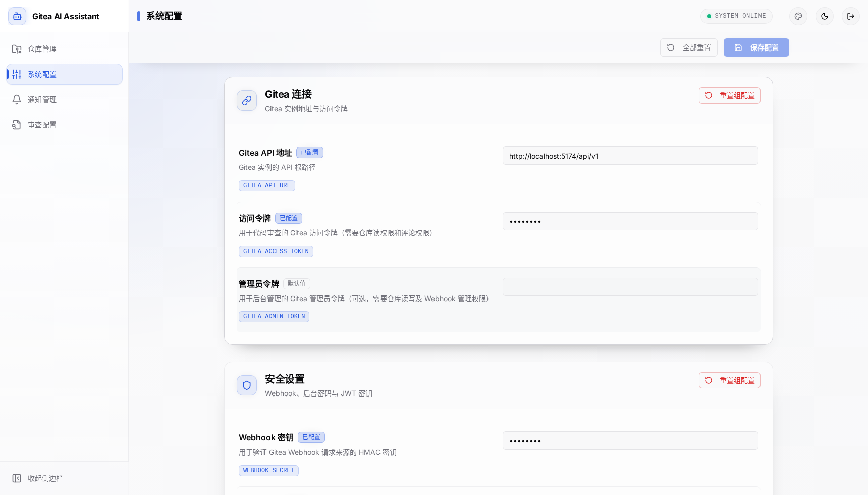Click the collapse-panel icon at sidebar bottom
868x495 pixels.
17,478
